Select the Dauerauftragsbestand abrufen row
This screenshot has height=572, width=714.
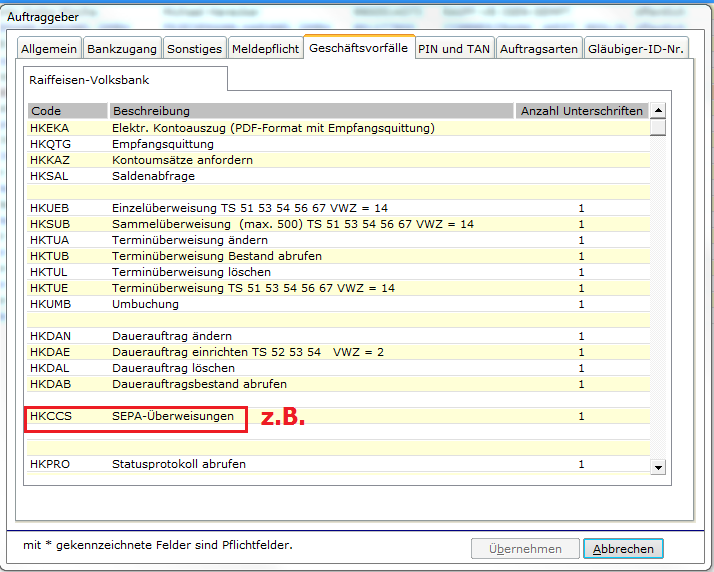tap(338, 384)
